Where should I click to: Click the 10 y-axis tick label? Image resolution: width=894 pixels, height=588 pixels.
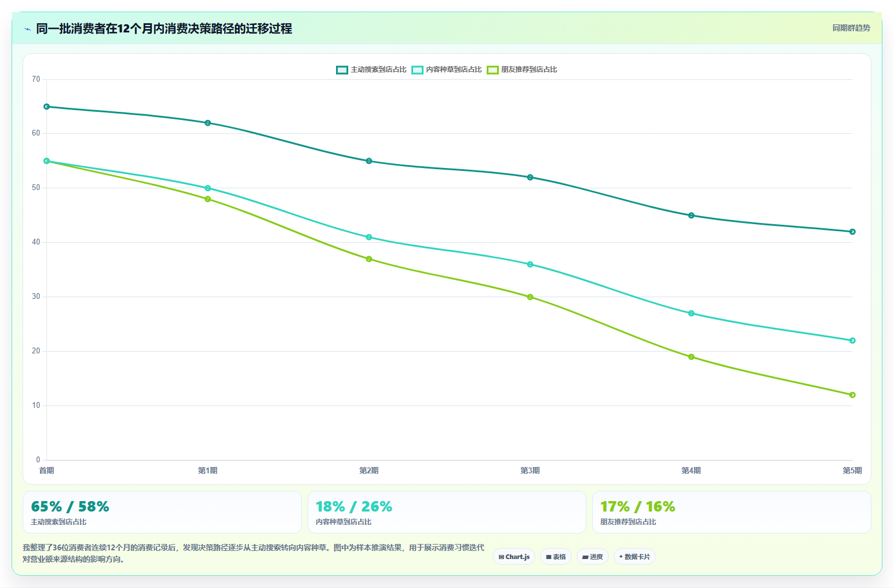pos(36,406)
